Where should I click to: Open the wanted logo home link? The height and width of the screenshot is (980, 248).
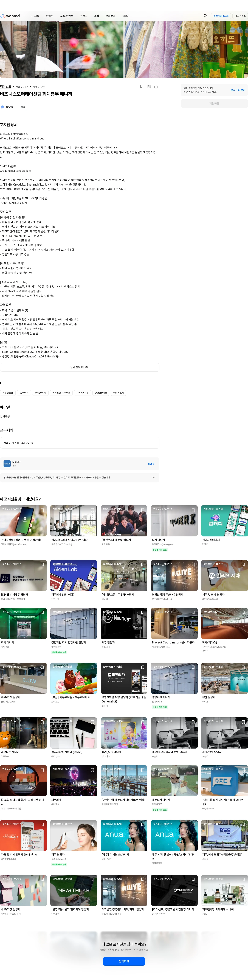pos(10,16)
